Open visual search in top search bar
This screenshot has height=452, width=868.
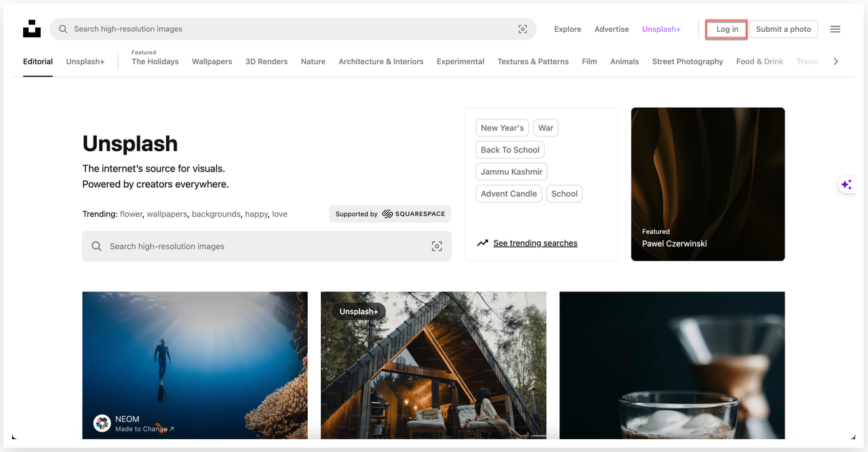522,29
